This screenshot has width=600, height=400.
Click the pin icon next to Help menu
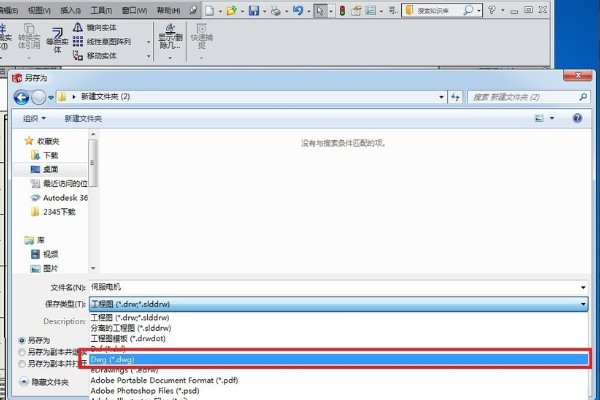193,10
